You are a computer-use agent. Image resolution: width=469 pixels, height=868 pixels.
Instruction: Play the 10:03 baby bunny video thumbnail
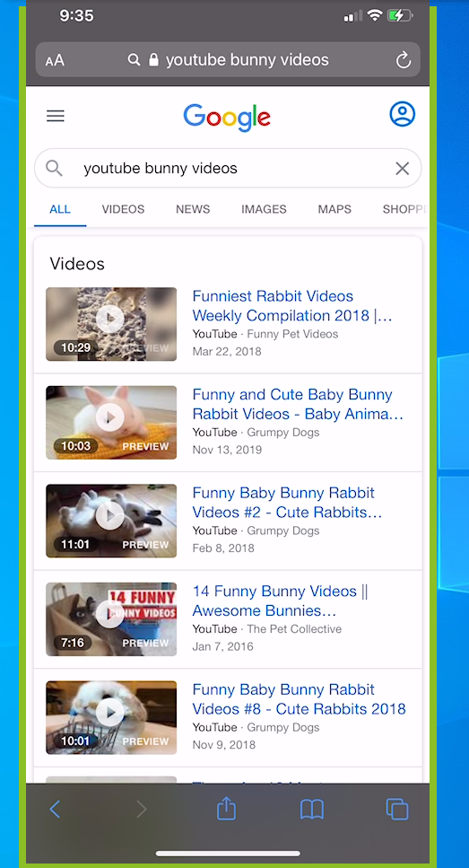click(111, 423)
